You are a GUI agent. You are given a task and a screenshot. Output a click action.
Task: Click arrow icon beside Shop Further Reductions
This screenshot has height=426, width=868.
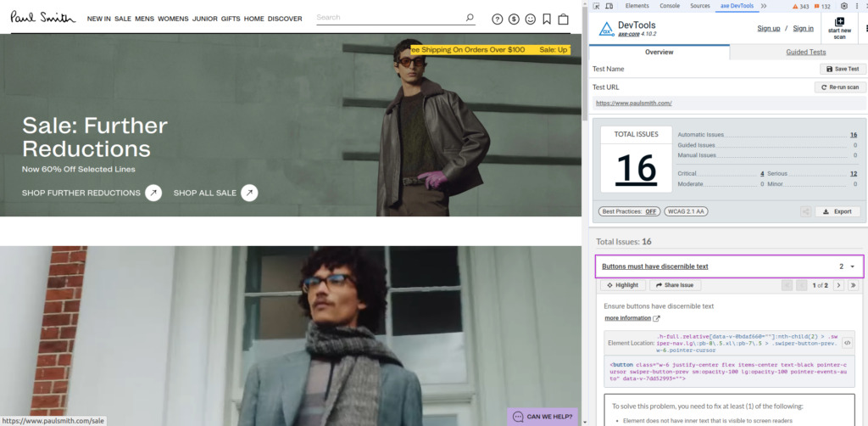click(153, 193)
